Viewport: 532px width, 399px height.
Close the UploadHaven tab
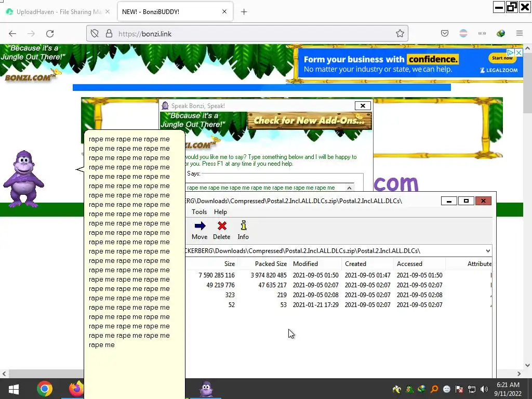108,11
